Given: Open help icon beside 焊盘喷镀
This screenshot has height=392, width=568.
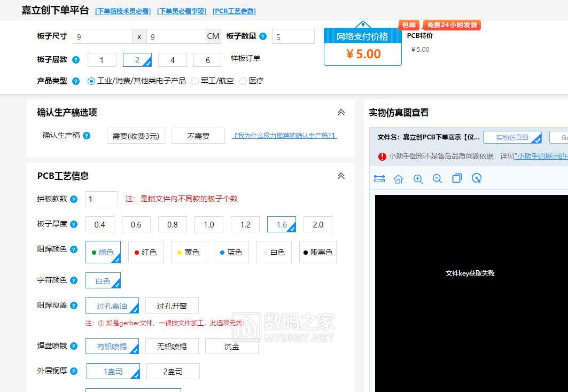Looking at the screenshot, I should [74, 346].
